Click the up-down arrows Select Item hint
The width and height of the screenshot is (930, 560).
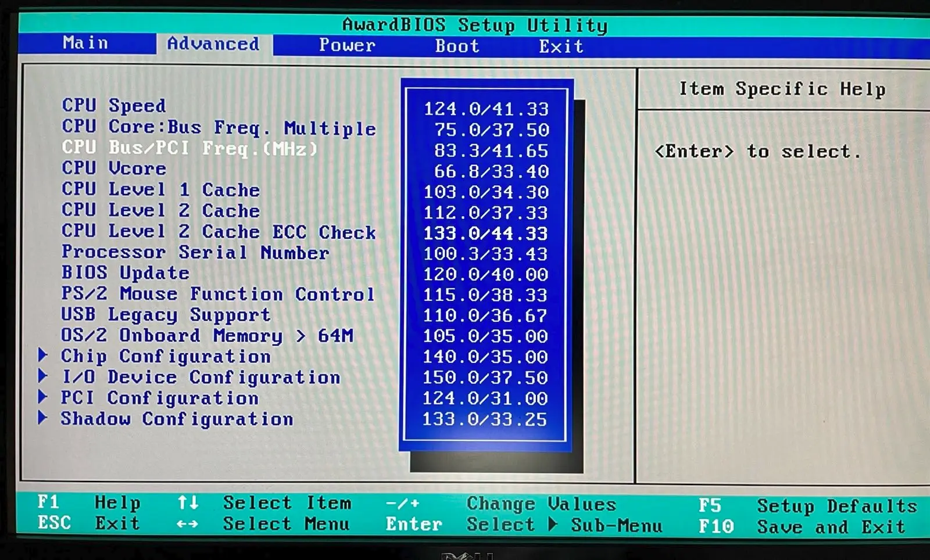point(264,502)
